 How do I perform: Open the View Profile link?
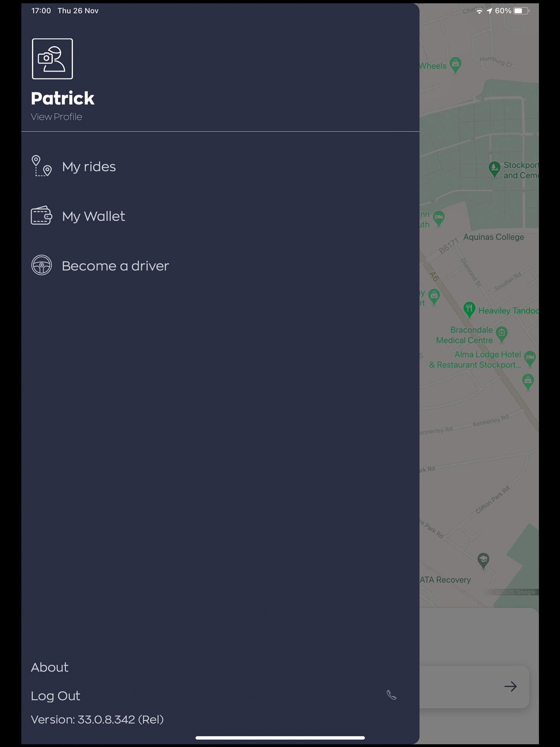56,117
